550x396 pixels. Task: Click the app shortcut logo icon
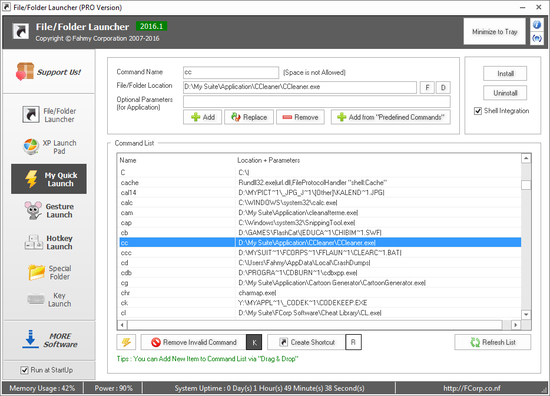21,32
